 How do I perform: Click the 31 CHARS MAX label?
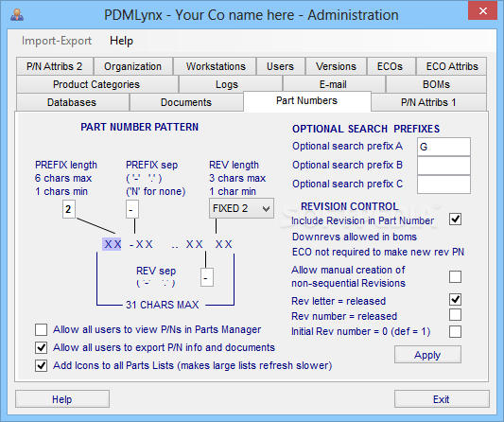coord(163,305)
